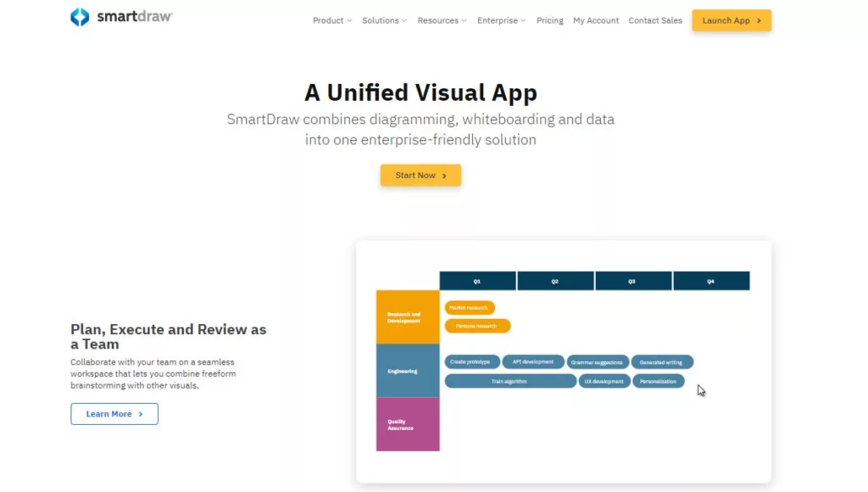Select the Q1 column header
This screenshot has width=868, height=492.
(477, 281)
